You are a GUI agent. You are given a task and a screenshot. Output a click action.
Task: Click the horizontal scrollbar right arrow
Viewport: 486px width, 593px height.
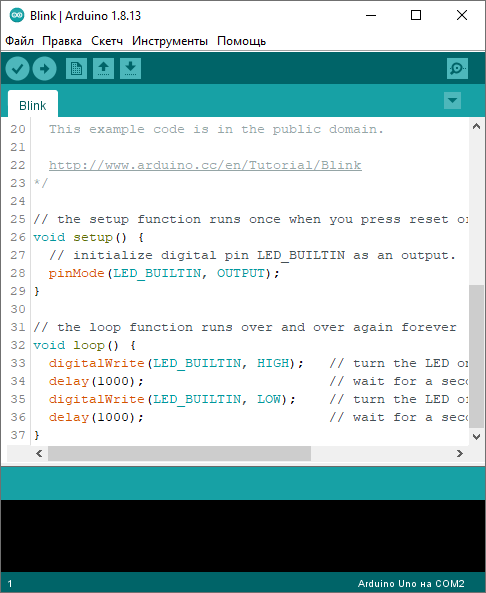[x=460, y=453]
